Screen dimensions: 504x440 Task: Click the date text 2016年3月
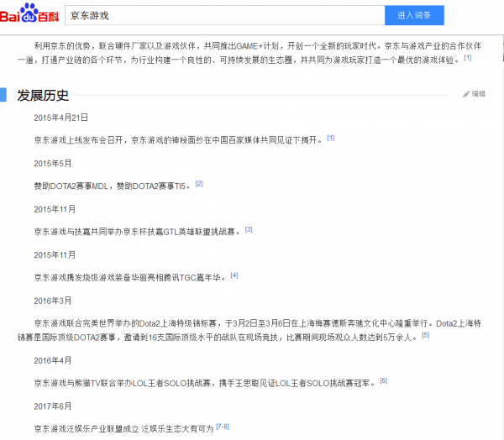[x=53, y=300]
